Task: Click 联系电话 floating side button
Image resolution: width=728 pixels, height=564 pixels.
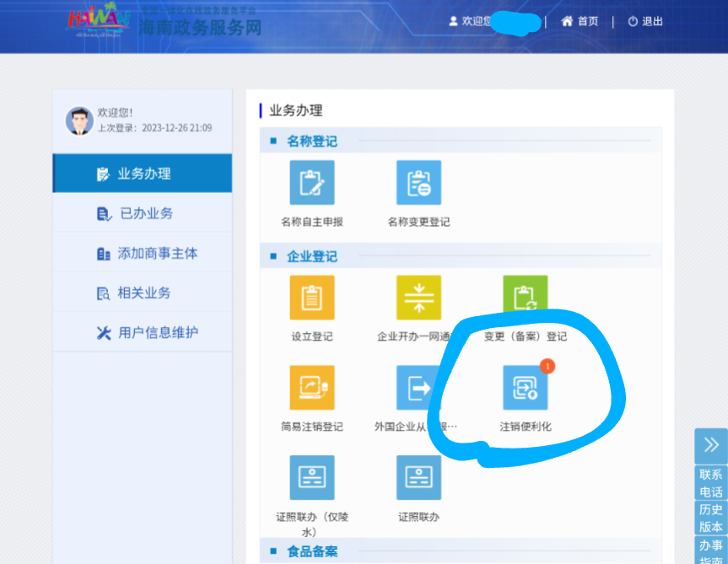Action: pos(710,482)
